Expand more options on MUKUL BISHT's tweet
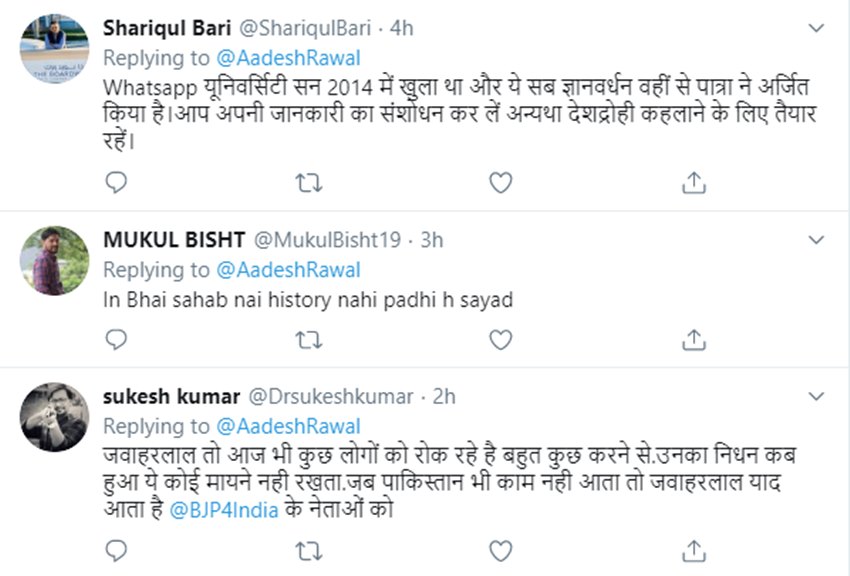This screenshot has width=850, height=576. (x=816, y=241)
